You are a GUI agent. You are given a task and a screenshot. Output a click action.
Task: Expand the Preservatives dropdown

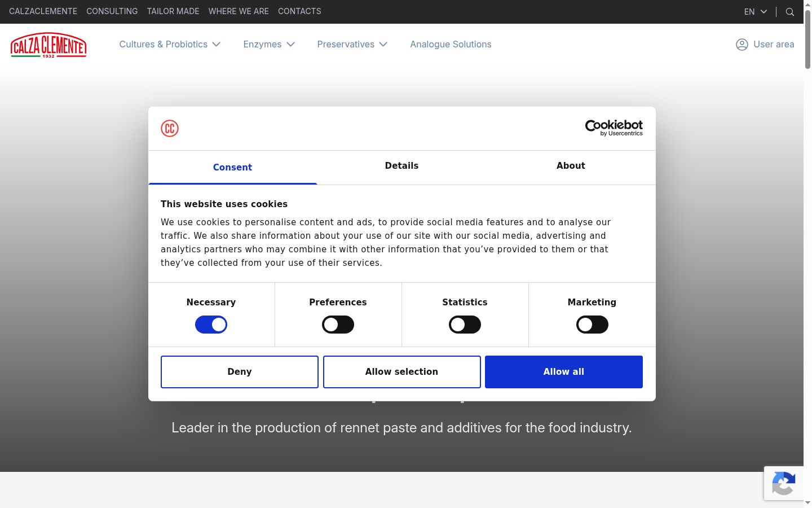coord(352,45)
